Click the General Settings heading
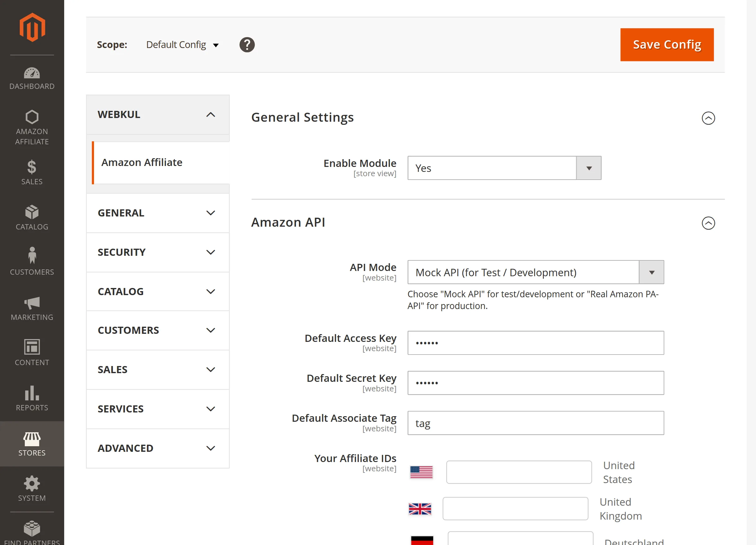This screenshot has height=545, width=756. tap(302, 118)
